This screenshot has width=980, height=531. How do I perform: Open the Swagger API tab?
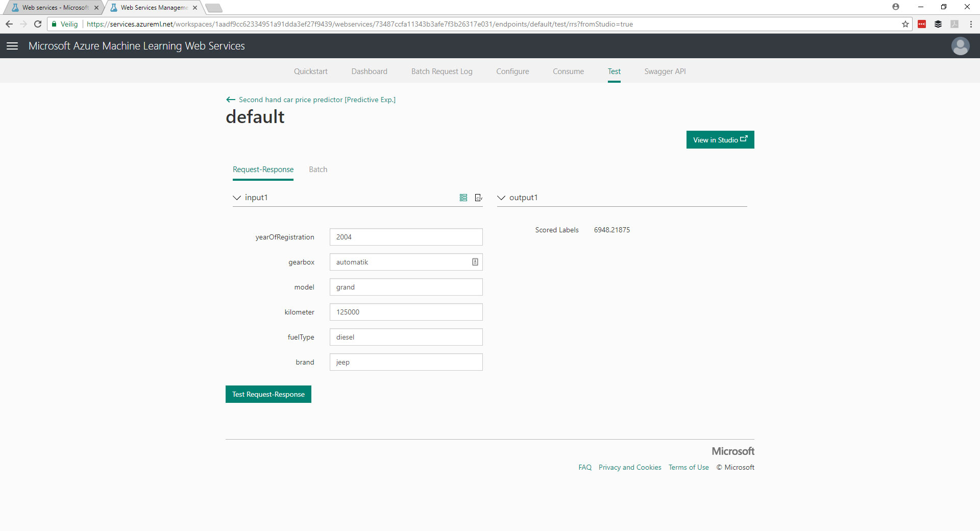click(665, 71)
